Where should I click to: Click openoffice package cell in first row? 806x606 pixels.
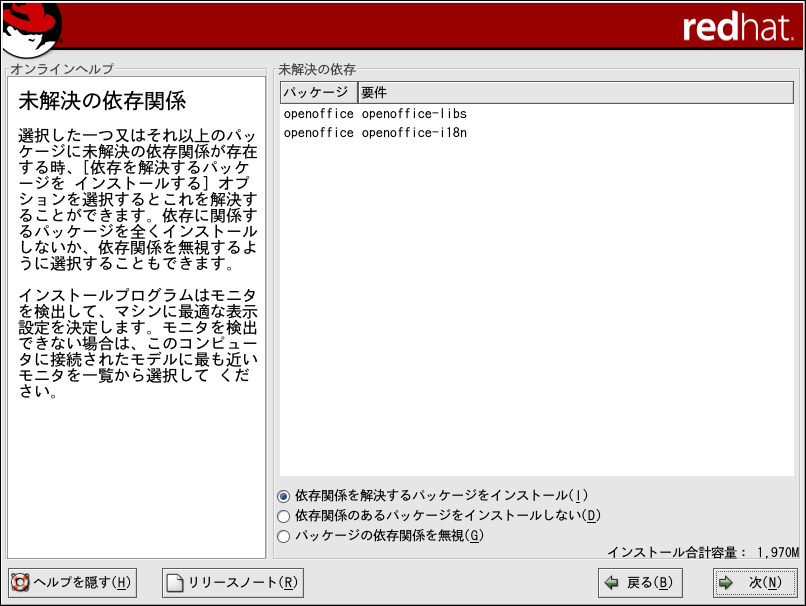point(318,114)
